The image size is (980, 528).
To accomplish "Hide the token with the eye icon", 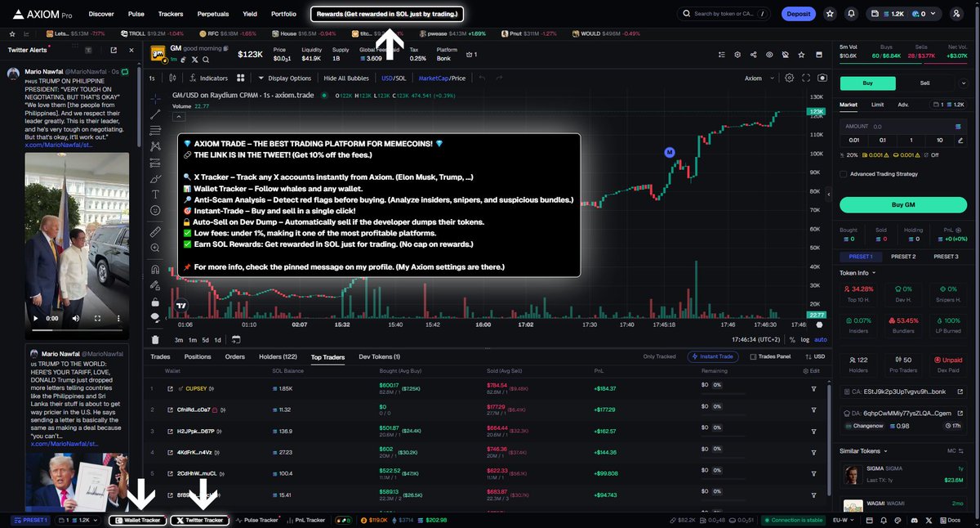I will coord(768,54).
